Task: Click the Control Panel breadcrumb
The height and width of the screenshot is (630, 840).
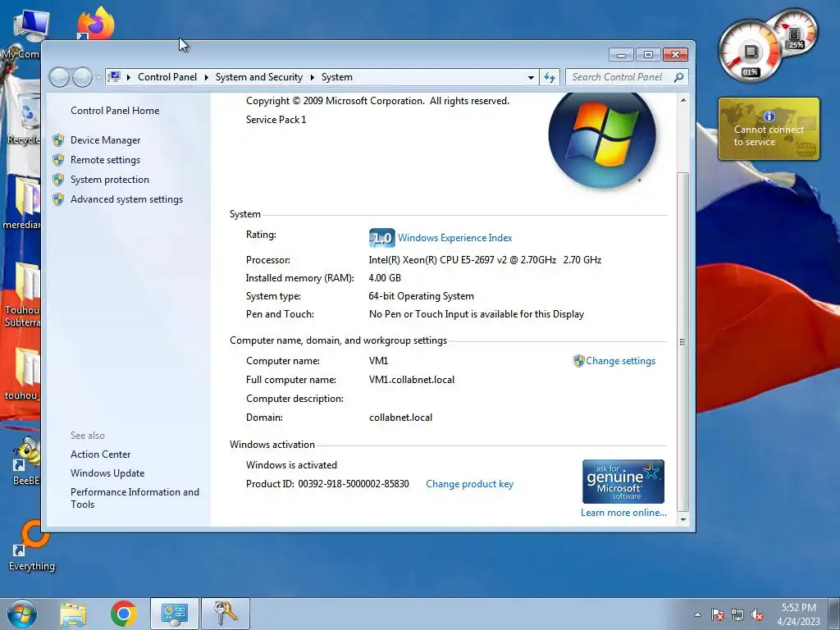Action: [167, 77]
